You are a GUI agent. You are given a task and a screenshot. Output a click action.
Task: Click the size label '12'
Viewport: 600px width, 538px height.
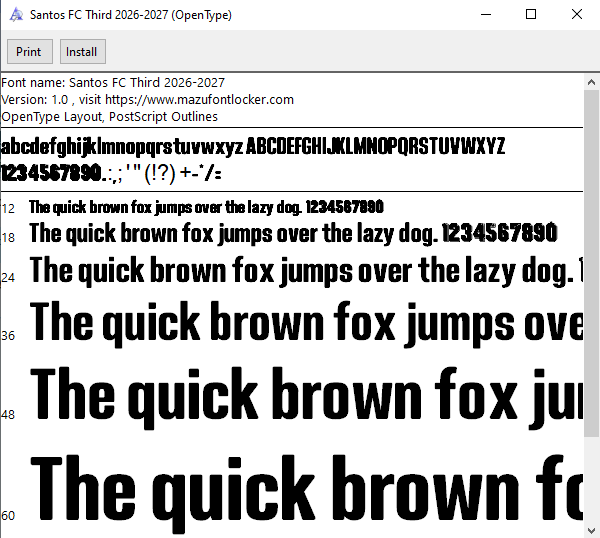tap(8, 209)
